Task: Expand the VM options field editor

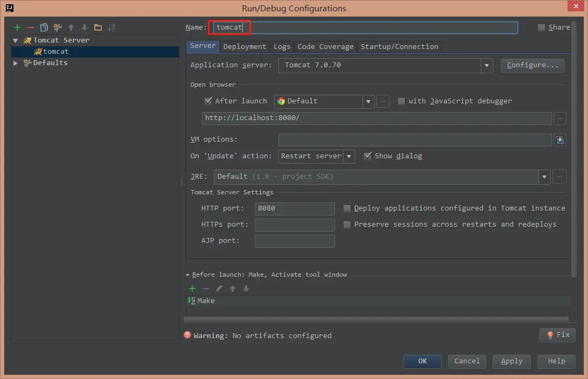Action: (560, 140)
